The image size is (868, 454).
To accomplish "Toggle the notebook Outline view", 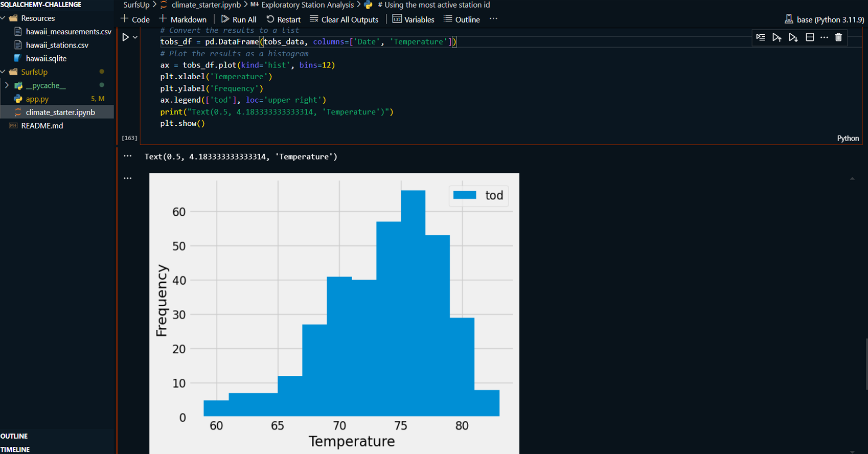I will [x=462, y=19].
